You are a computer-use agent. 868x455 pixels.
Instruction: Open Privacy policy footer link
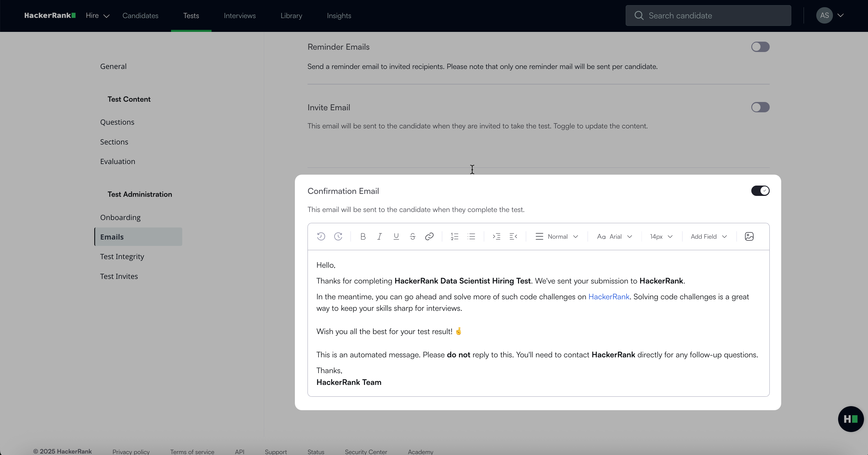131,452
